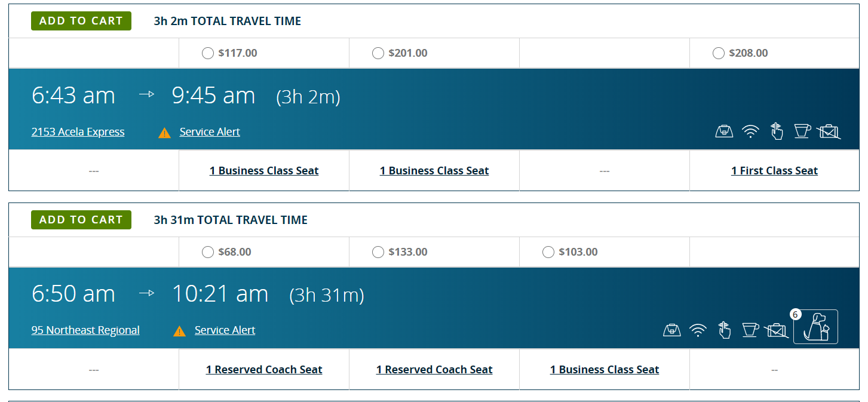Add the 3h 2m trip to cart
868x402 pixels.
tap(81, 21)
